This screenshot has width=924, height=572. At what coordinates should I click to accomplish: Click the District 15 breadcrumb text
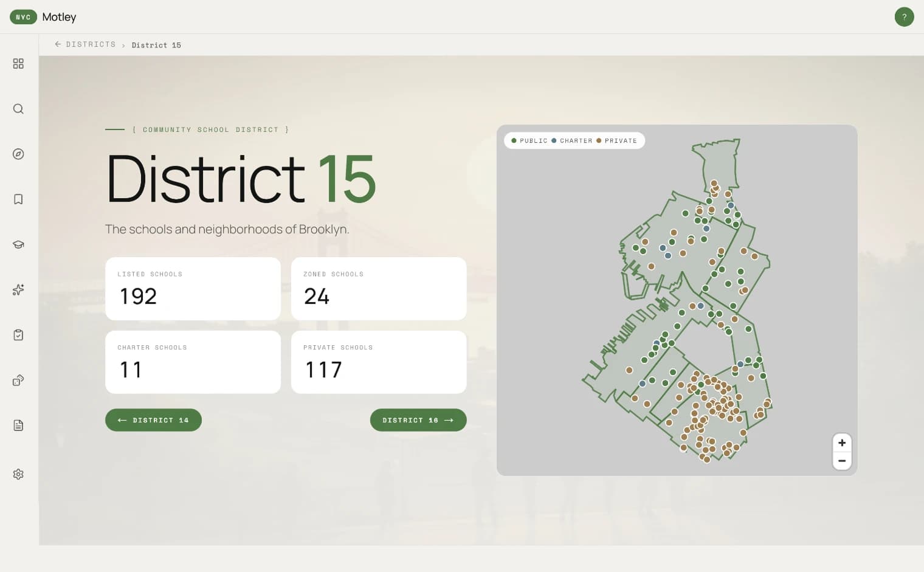156,45
